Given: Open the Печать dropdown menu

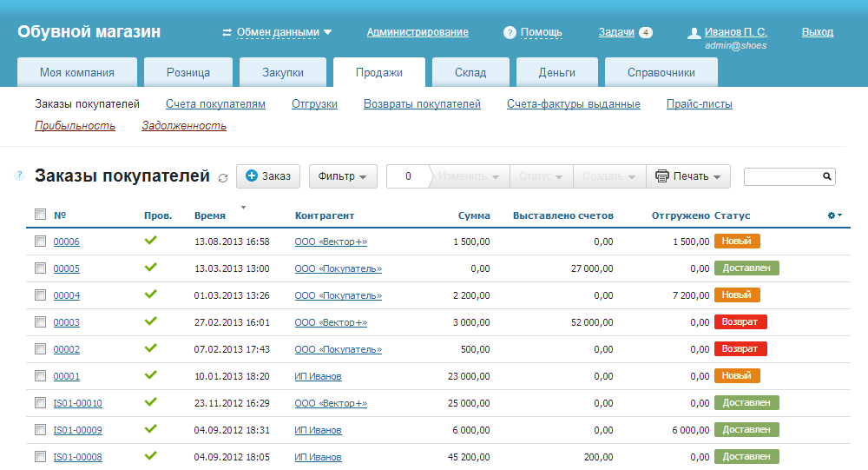Looking at the screenshot, I should coord(688,176).
